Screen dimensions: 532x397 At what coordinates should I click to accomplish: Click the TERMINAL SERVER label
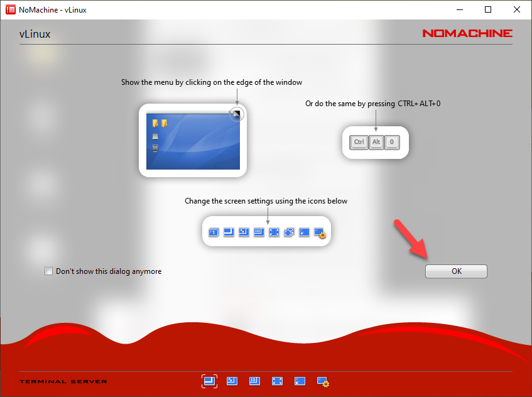pyautogui.click(x=63, y=381)
